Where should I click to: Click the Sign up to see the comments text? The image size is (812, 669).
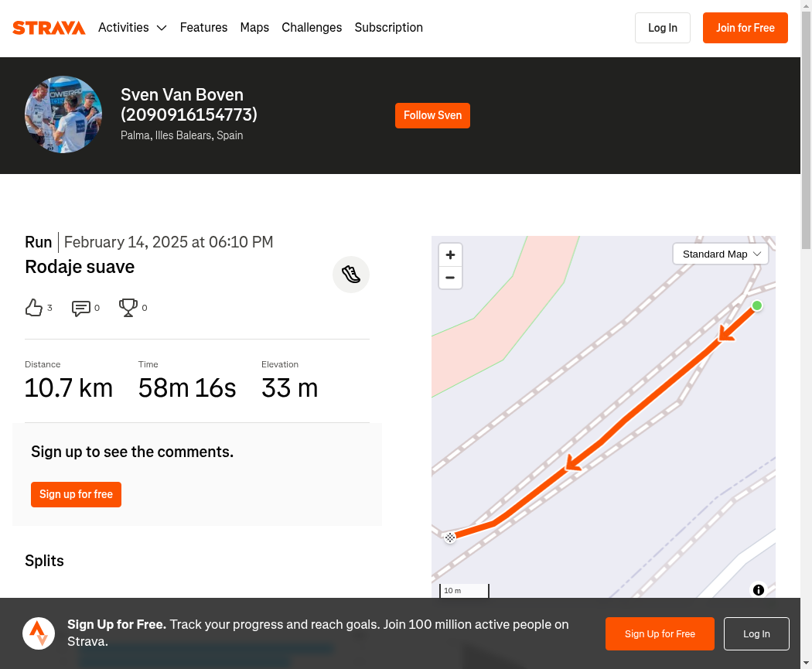[132, 452]
